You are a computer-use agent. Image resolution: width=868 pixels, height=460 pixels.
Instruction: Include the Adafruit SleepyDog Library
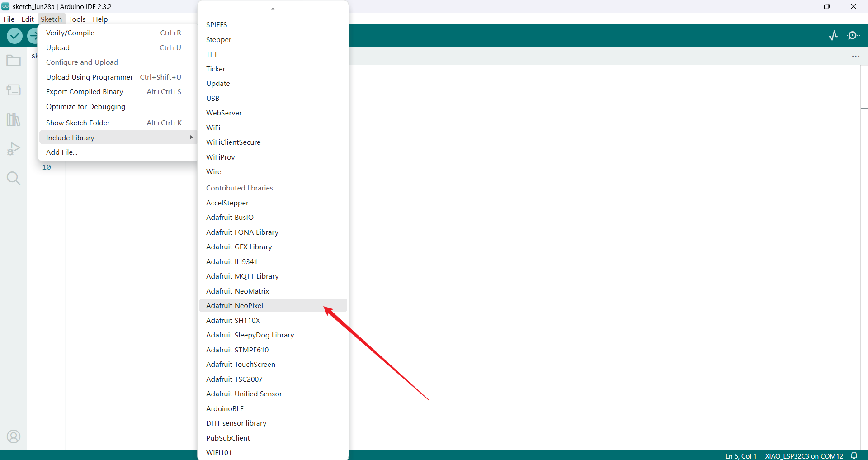pyautogui.click(x=273, y=335)
